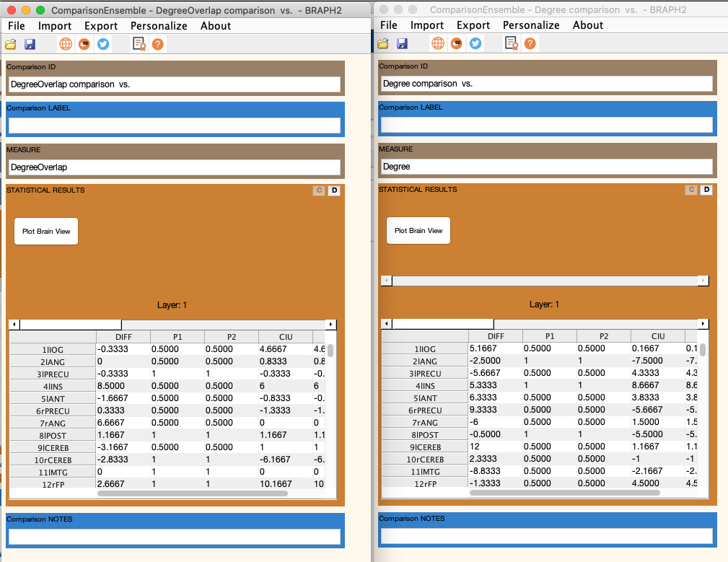
Task: Click Plot Brain View for Degree comparison
Action: (418, 231)
